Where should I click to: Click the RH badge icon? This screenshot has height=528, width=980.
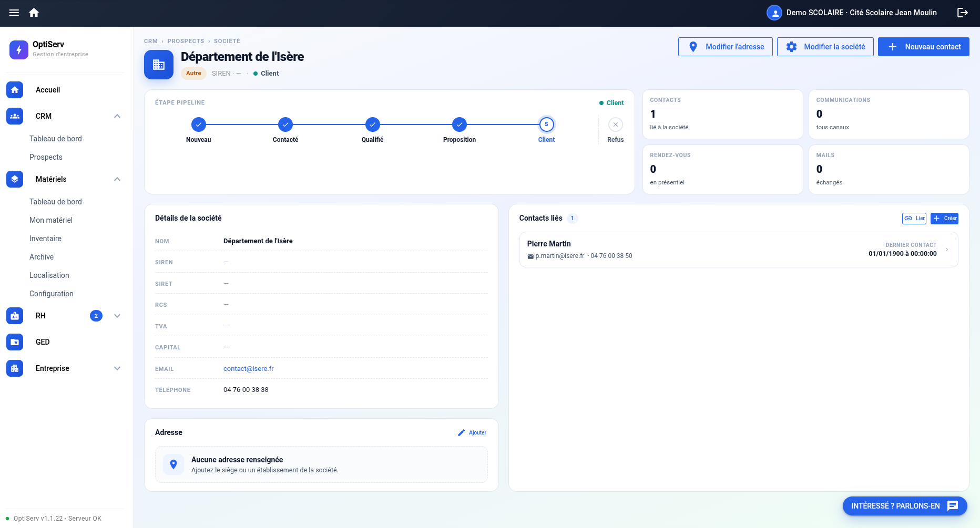(x=15, y=316)
